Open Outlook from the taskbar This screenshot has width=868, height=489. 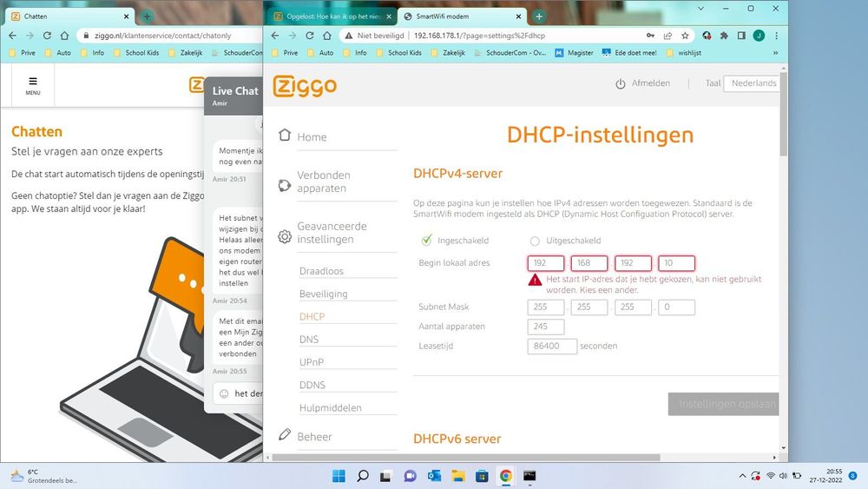click(x=434, y=476)
